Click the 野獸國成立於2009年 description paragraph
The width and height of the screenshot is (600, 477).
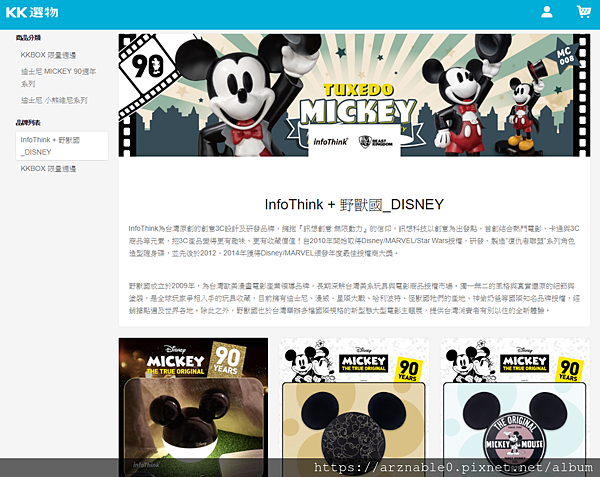click(354, 298)
